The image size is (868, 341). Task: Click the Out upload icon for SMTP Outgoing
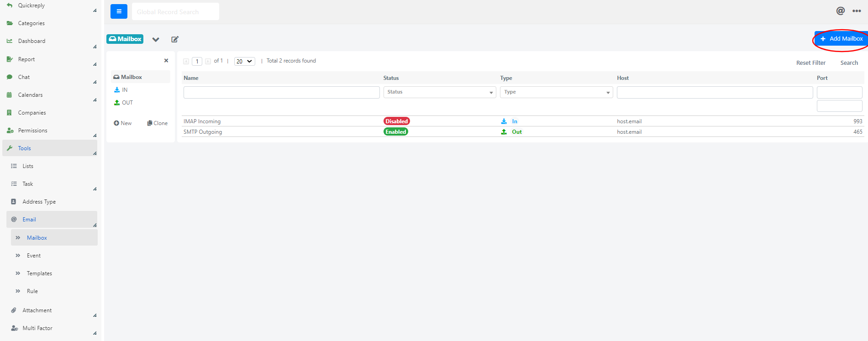point(504,132)
